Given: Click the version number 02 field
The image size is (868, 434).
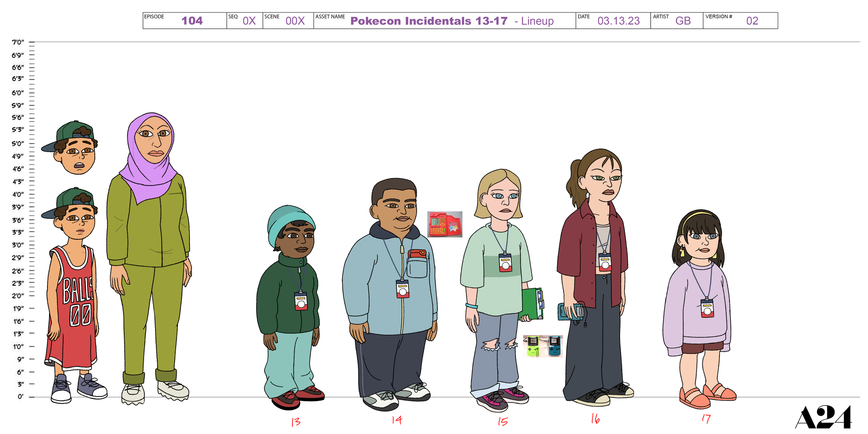Looking at the screenshot, I should pos(752,21).
